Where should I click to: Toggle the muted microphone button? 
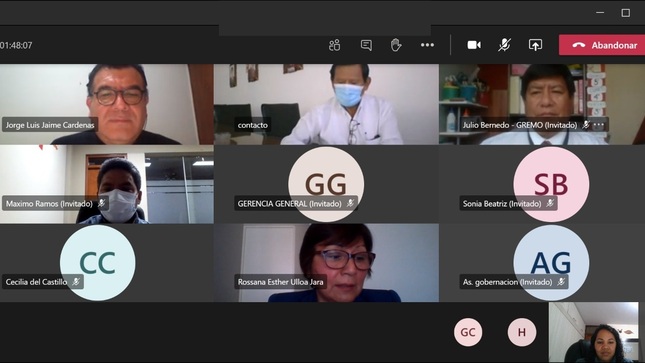coord(504,45)
